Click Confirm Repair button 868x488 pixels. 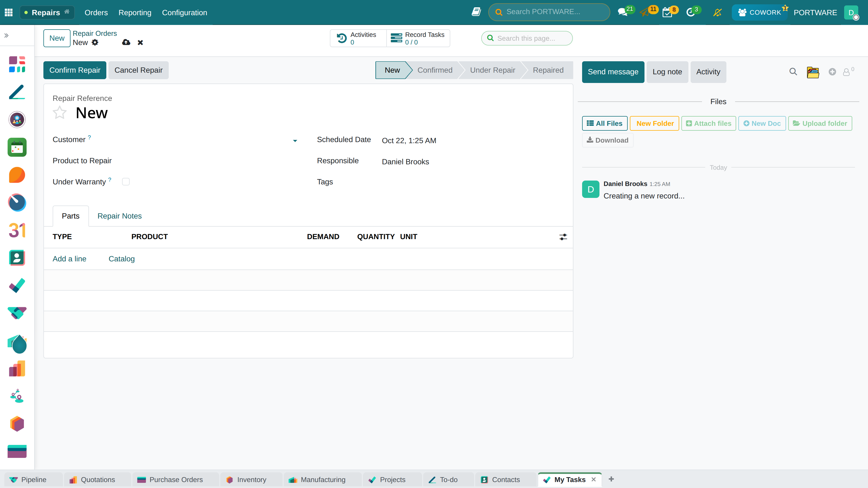tap(75, 70)
